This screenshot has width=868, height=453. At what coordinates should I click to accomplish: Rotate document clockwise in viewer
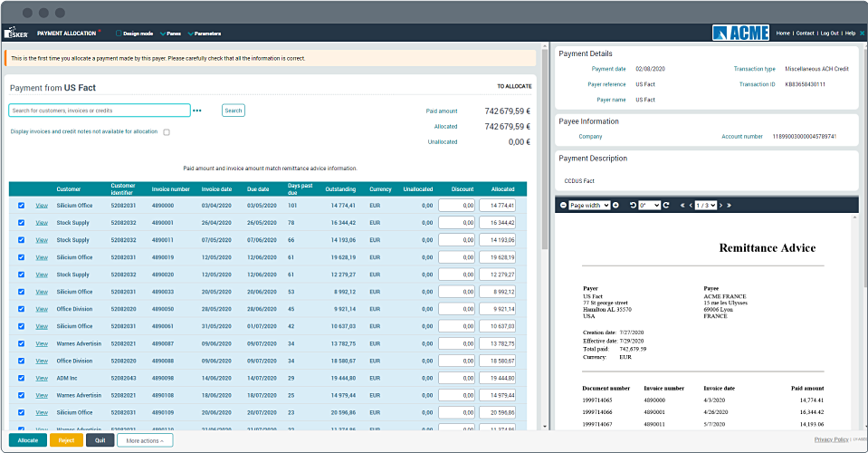[666, 205]
